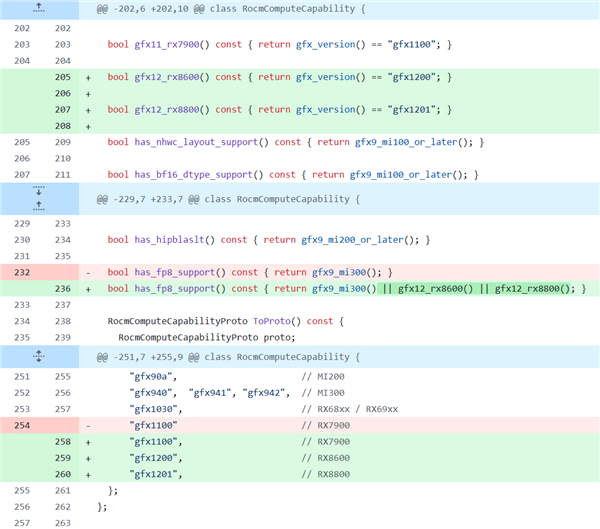Click the highlighted gfx12_rx8800() addition on line 236
The height and width of the screenshot is (529, 600).
(x=532, y=289)
